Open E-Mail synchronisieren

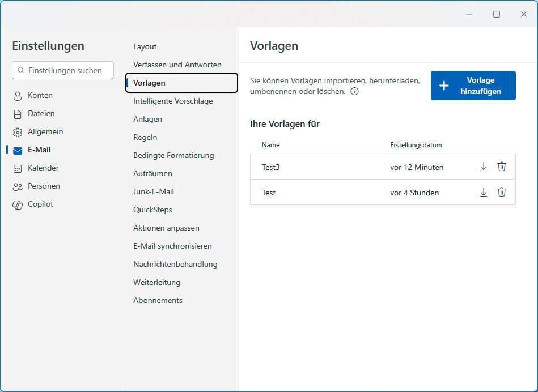[172, 246]
